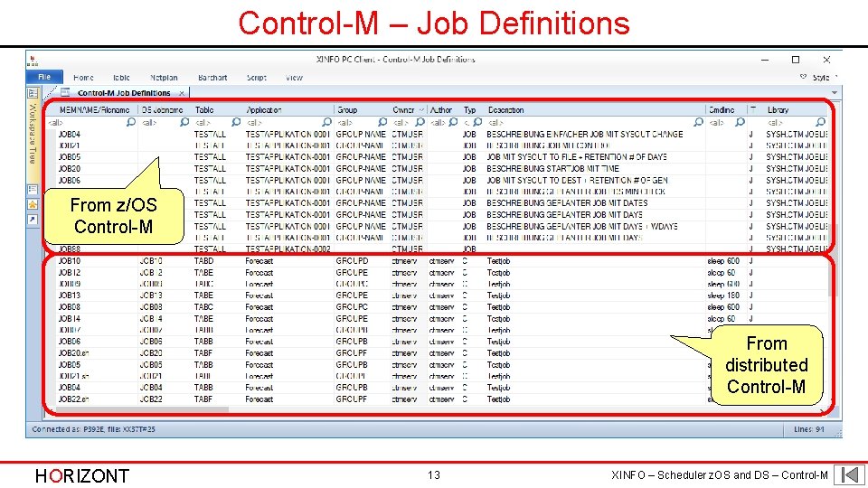Click the table icon on the Job Definitions tab
This screenshot has width=868, height=488.
tap(65, 92)
